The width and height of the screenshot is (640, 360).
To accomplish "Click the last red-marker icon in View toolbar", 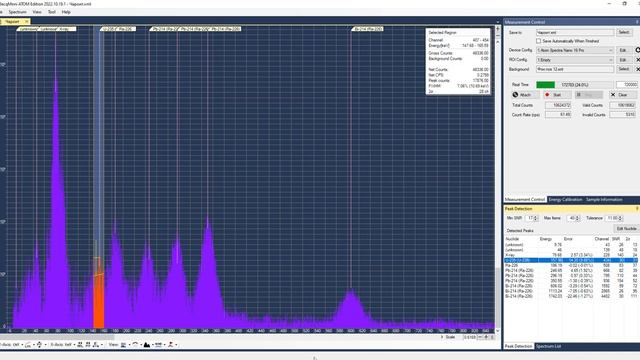I will [171, 345].
